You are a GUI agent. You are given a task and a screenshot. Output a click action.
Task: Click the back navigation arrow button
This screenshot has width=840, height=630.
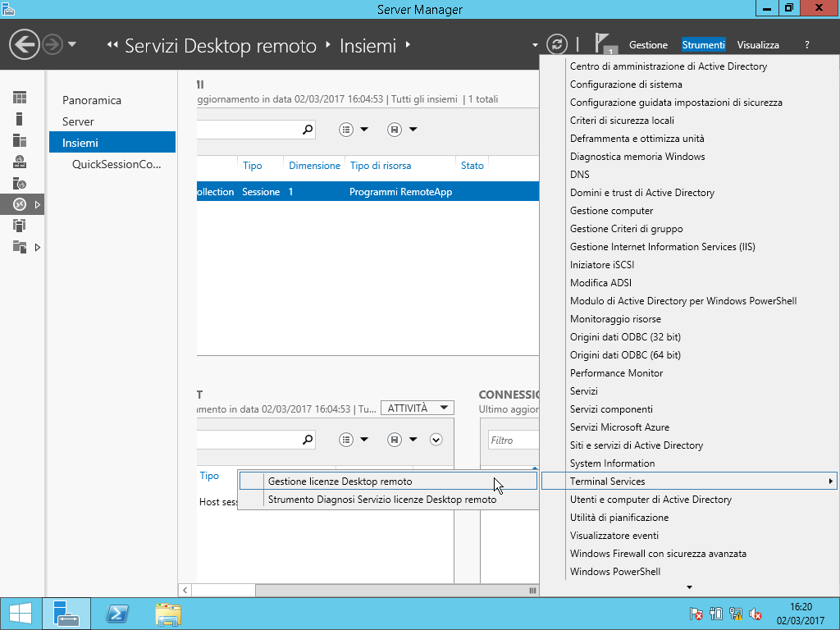coord(25,44)
